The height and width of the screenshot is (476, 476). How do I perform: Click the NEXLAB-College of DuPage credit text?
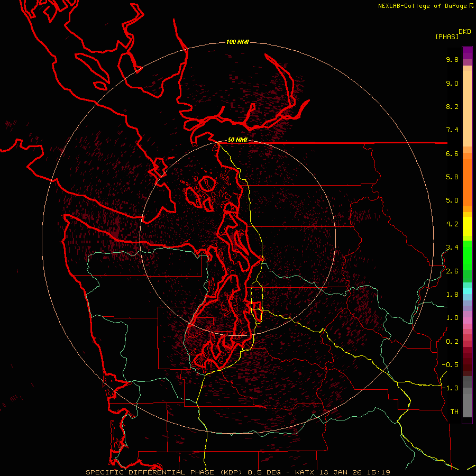coord(423,6)
